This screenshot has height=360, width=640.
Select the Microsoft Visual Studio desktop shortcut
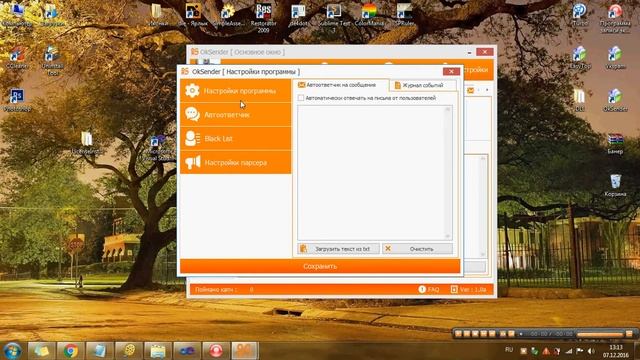158,148
